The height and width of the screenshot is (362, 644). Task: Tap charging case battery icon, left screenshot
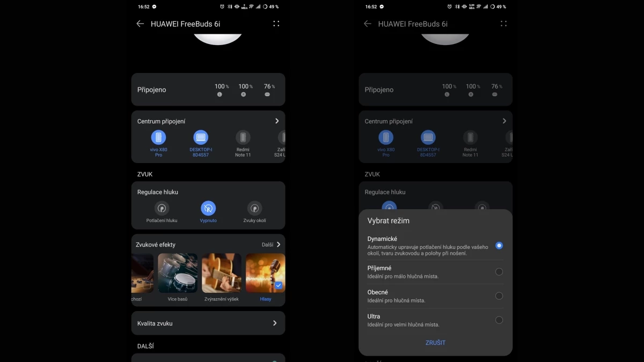click(267, 94)
